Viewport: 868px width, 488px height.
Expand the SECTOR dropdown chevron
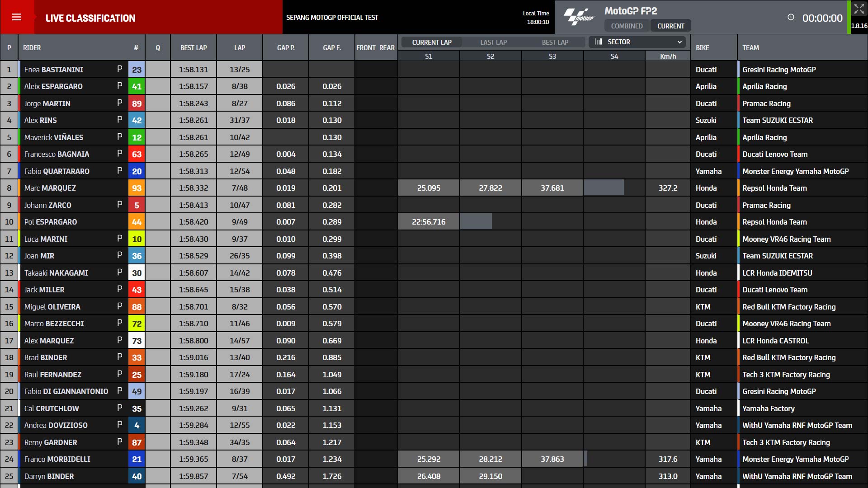[679, 42]
